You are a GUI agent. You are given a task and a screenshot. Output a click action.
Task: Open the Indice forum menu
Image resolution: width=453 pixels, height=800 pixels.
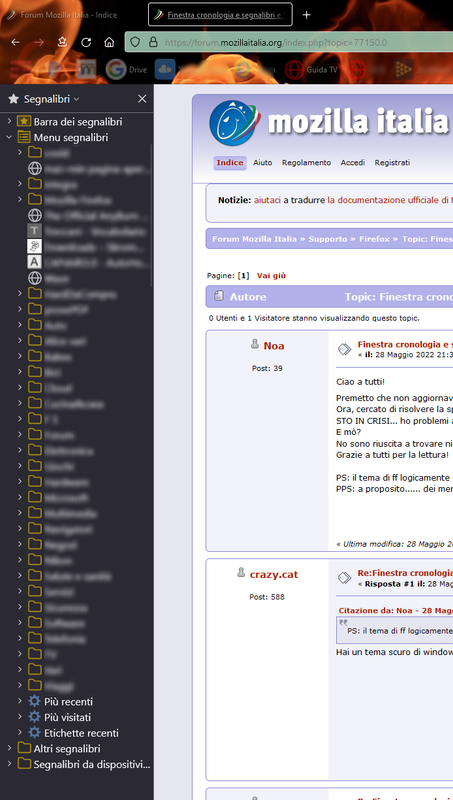click(x=230, y=163)
